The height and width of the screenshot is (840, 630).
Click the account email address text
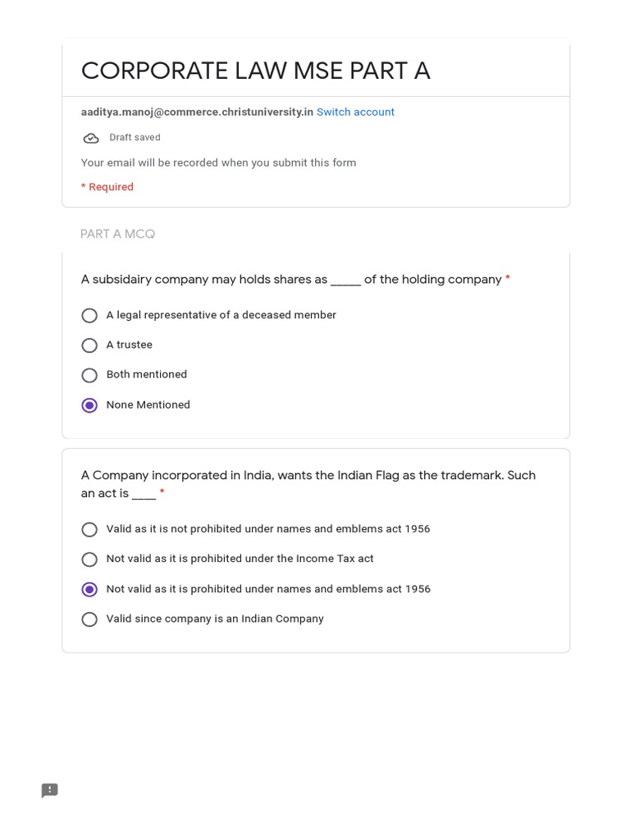tap(197, 112)
